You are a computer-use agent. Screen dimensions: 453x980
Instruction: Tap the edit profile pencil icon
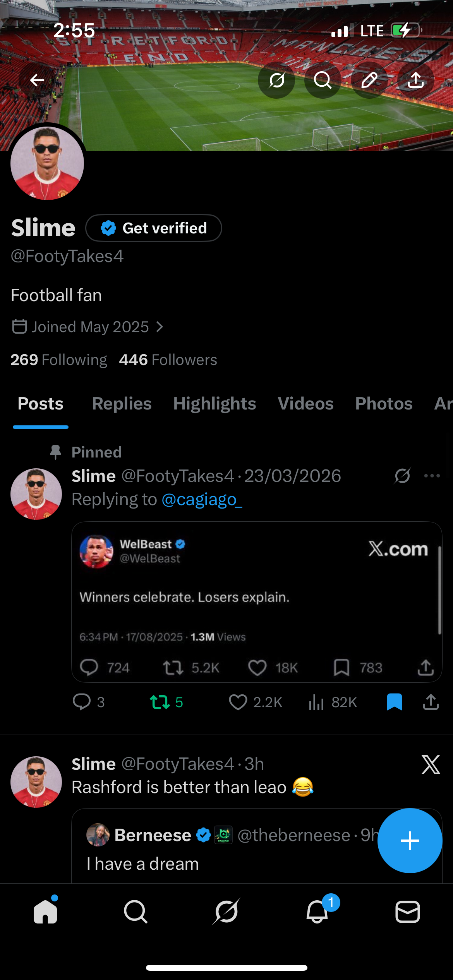(369, 80)
